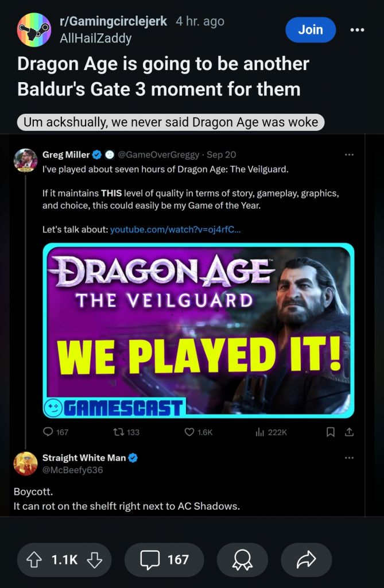Screen dimensions: 384x588
Task: Open comments with the 167 bubble
Action: pyautogui.click(x=164, y=560)
